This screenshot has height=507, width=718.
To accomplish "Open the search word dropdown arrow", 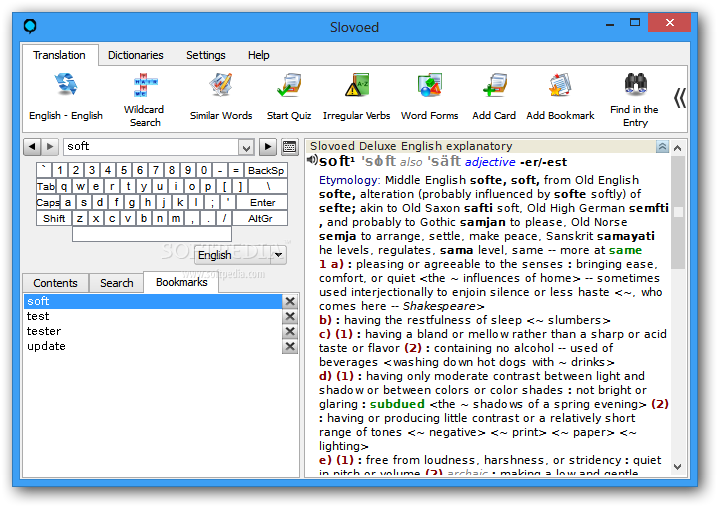I will [246, 147].
